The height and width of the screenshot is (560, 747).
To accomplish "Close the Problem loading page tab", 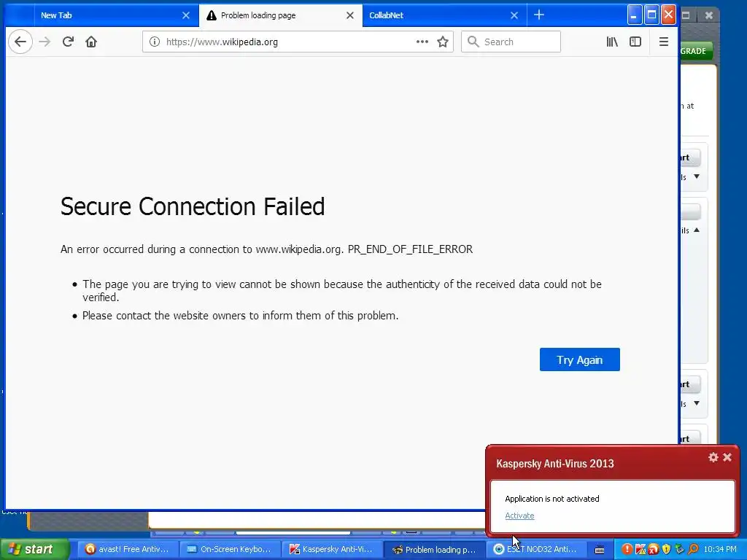I will tap(349, 15).
